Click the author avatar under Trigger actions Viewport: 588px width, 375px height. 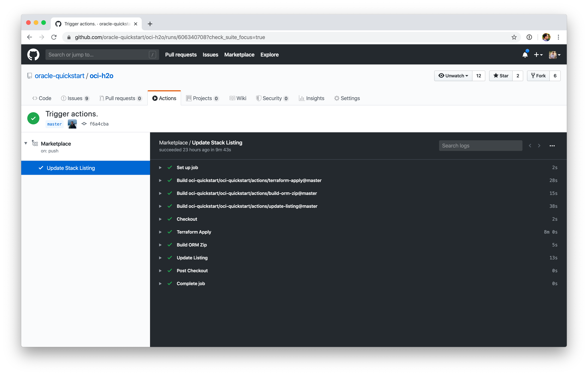(72, 124)
